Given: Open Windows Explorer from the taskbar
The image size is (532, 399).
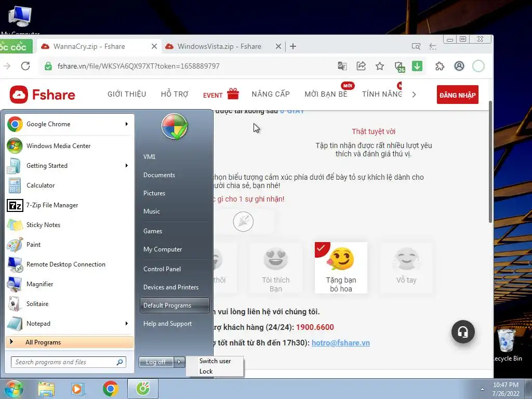Looking at the screenshot, I should 46,389.
